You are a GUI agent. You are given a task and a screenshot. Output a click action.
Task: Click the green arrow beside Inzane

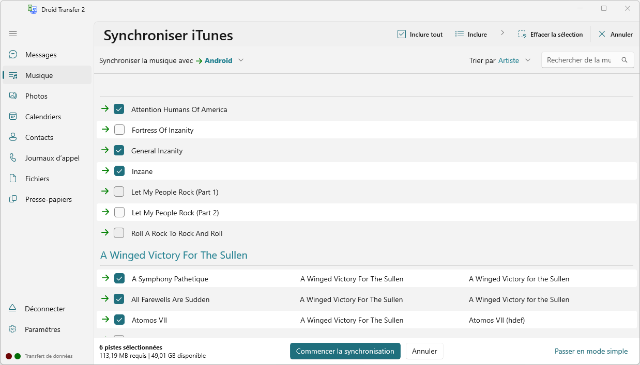point(105,171)
